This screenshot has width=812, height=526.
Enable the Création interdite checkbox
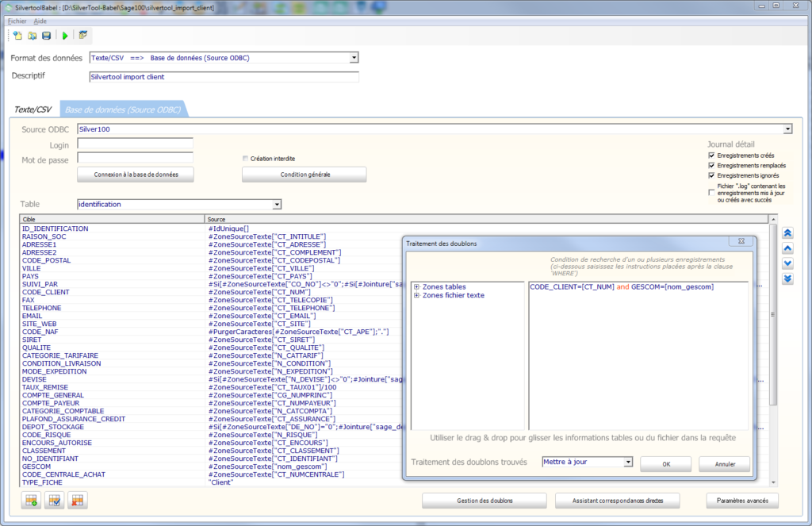tap(246, 158)
